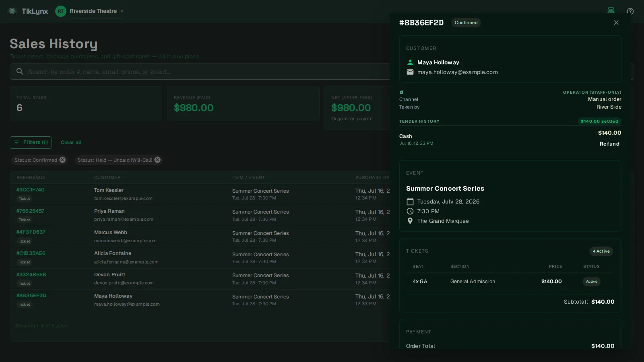Refund the $140.00 cash tender
Image resolution: width=644 pixels, height=362 pixels.
pyautogui.click(x=609, y=144)
